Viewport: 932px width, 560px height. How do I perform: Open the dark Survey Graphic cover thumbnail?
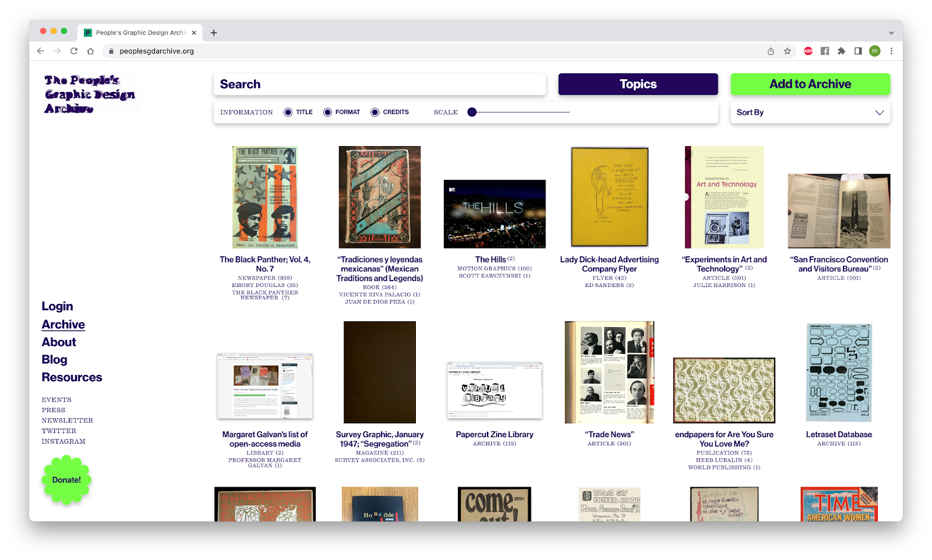point(380,373)
